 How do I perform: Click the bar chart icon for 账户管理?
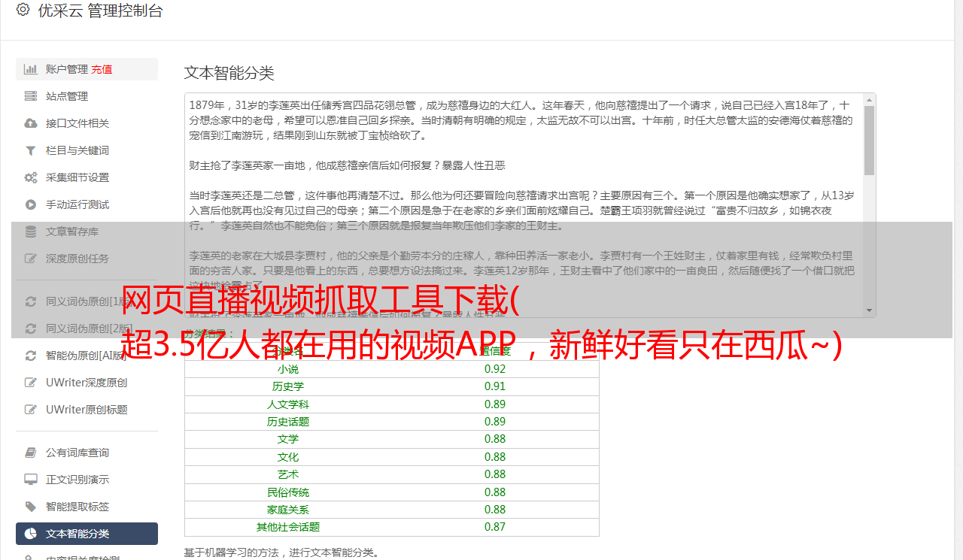[30, 69]
